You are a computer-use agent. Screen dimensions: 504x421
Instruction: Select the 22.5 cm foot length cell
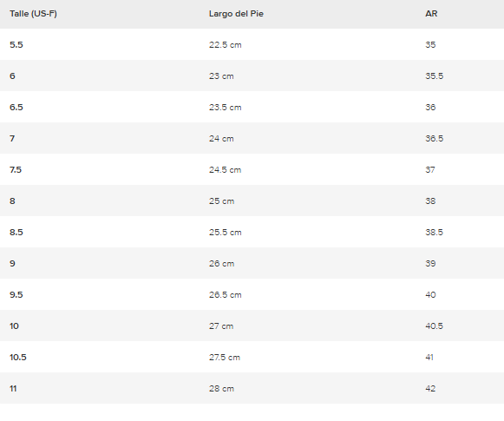pyautogui.click(x=225, y=45)
